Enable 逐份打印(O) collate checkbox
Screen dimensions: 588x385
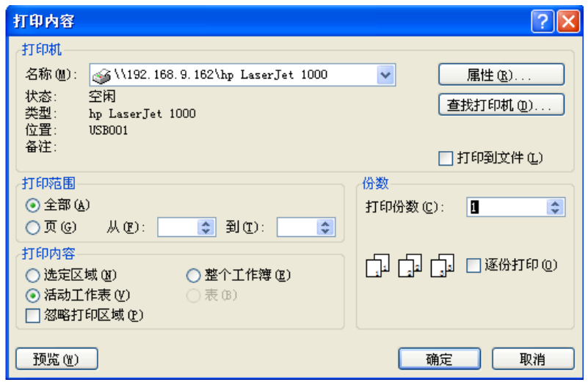tap(473, 265)
